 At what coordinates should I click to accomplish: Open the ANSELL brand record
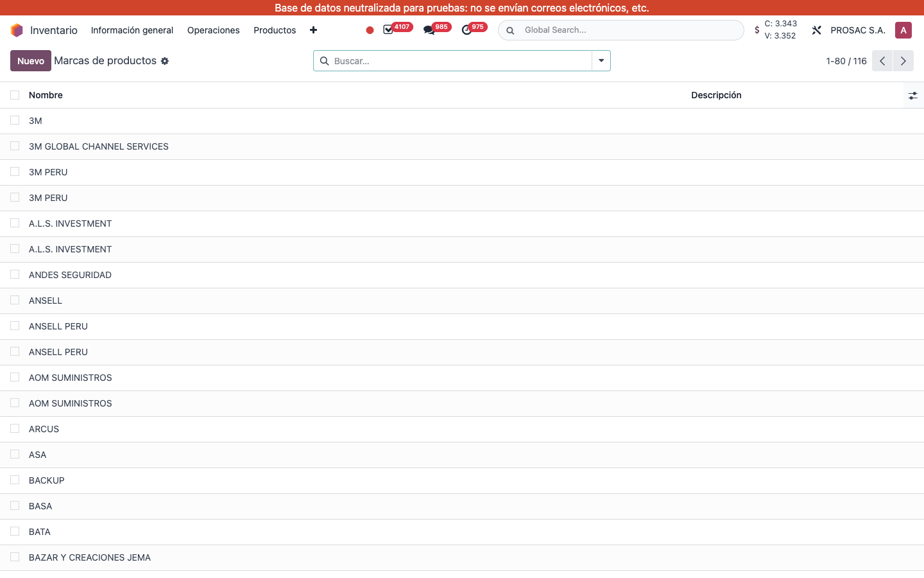(x=46, y=301)
